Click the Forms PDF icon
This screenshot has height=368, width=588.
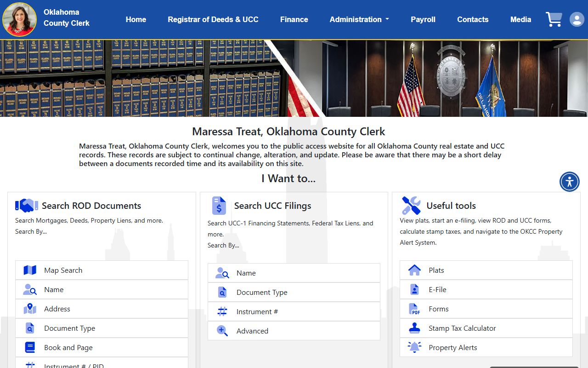tap(414, 309)
